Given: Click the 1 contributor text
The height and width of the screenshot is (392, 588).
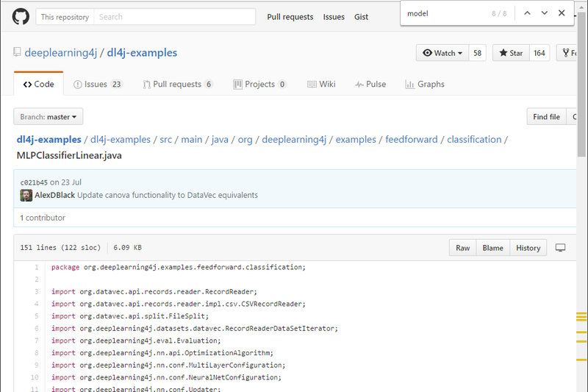Looking at the screenshot, I should point(43,218).
